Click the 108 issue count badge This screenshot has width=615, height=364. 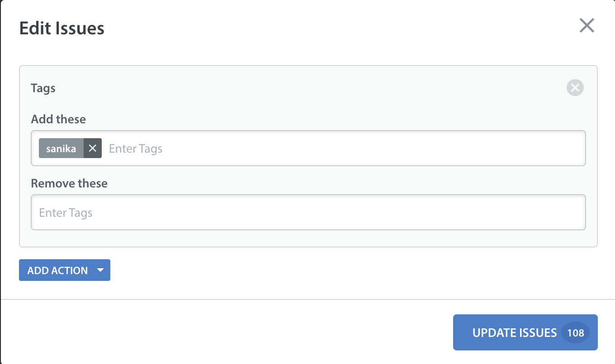click(x=576, y=333)
